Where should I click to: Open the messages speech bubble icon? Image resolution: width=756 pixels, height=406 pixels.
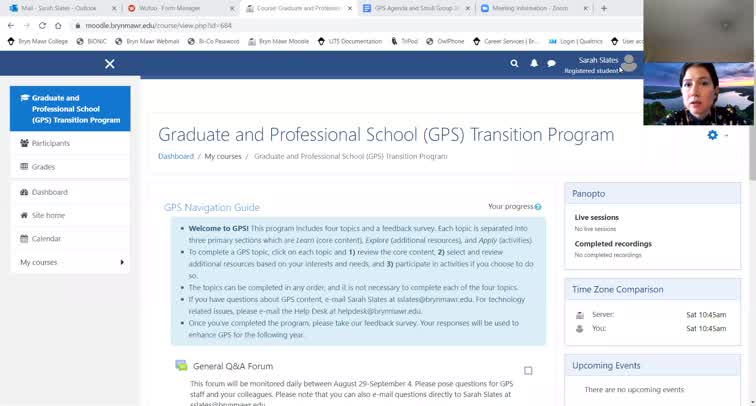[x=551, y=63]
